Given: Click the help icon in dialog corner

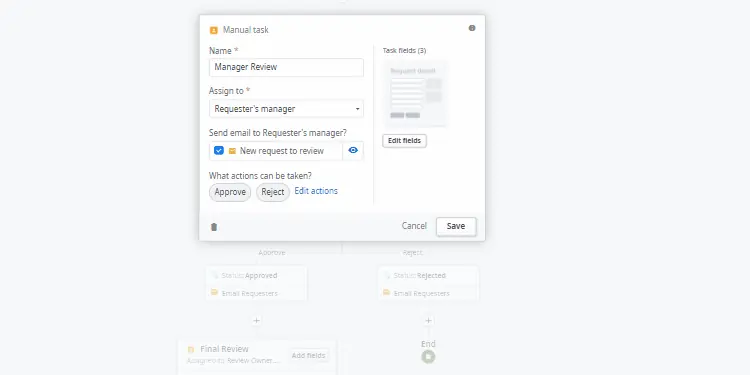Looking at the screenshot, I should click(x=472, y=28).
